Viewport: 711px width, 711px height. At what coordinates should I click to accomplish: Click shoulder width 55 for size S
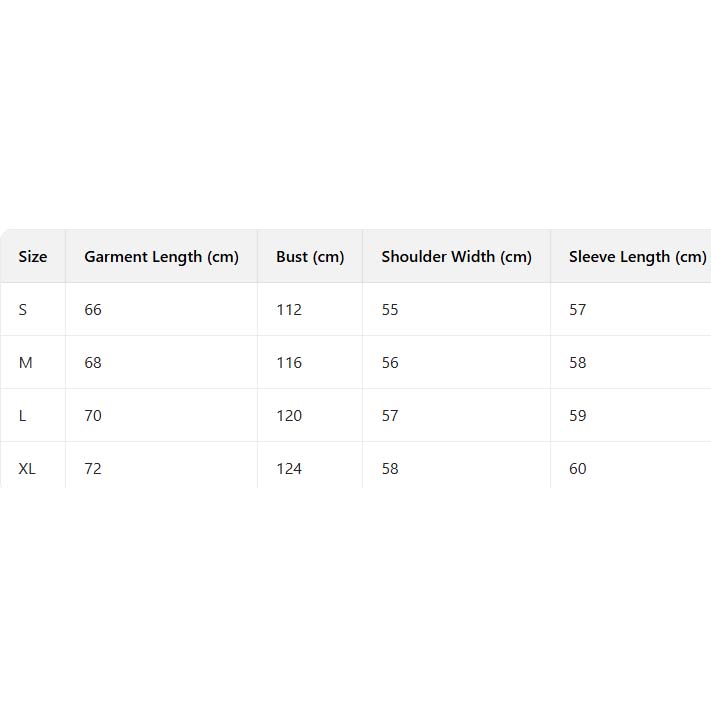point(390,310)
